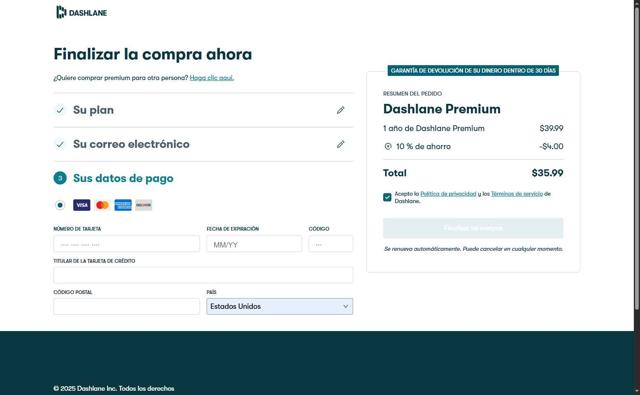Click the -$4.00 discount value
Viewport: 640px width, 395px height.
click(x=551, y=146)
